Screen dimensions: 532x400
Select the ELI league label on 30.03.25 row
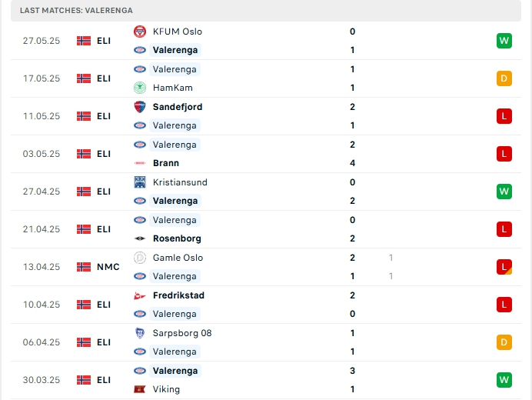[x=104, y=380]
